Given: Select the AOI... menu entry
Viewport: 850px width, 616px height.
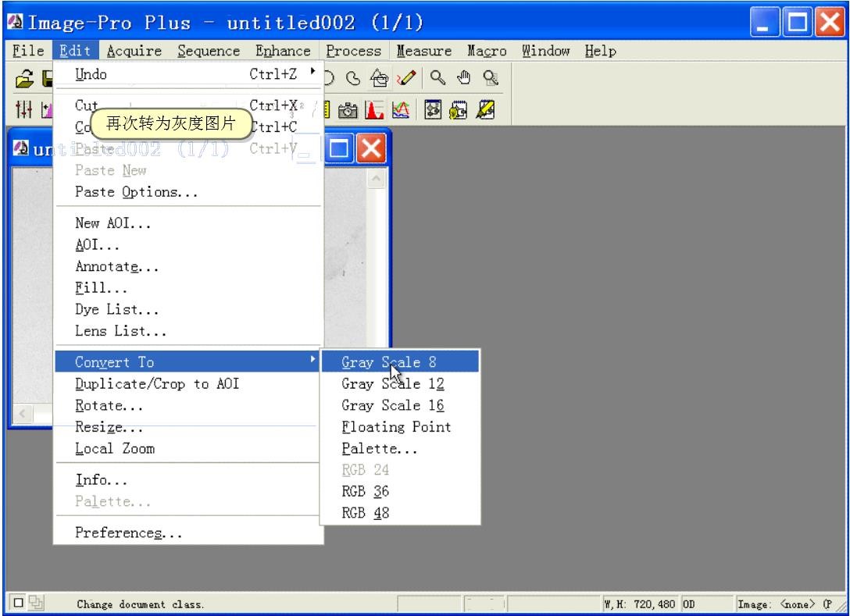Looking at the screenshot, I should pos(188,244).
